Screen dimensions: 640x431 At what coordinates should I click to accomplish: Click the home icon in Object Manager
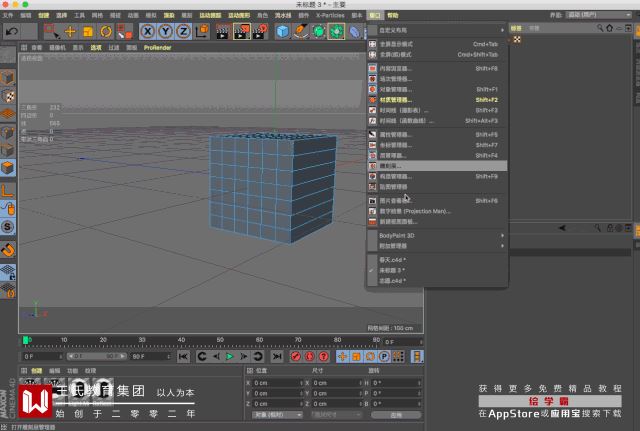coord(609,28)
